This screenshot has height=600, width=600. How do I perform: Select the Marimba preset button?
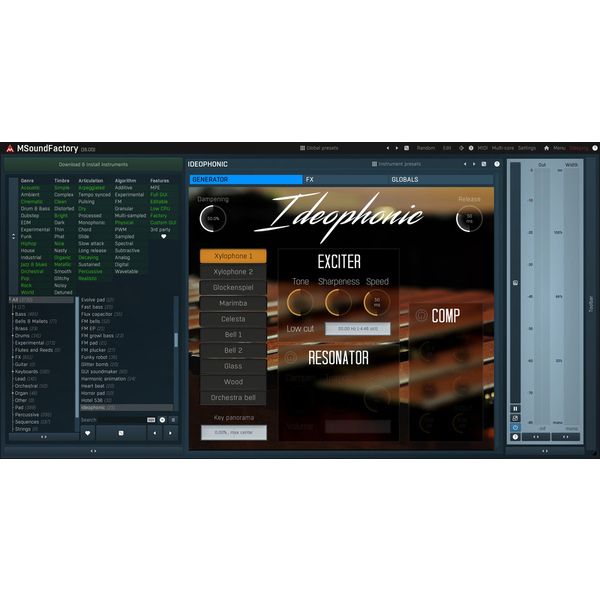point(233,303)
